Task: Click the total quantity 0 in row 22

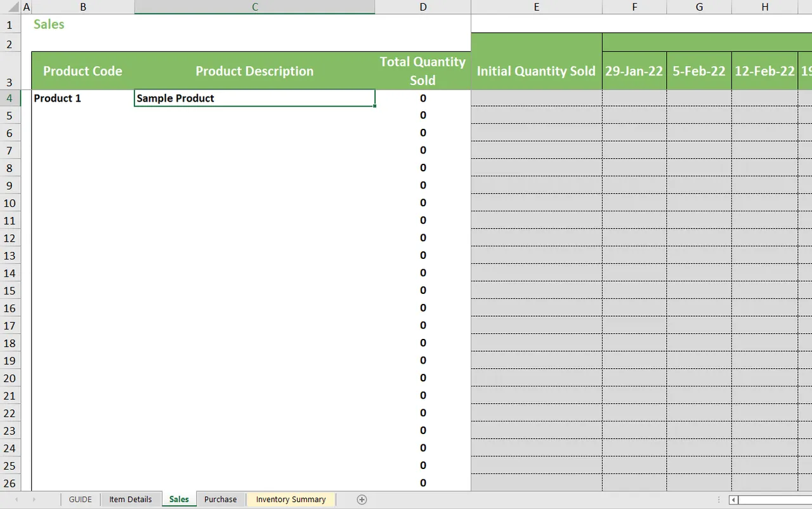Action: tap(423, 413)
